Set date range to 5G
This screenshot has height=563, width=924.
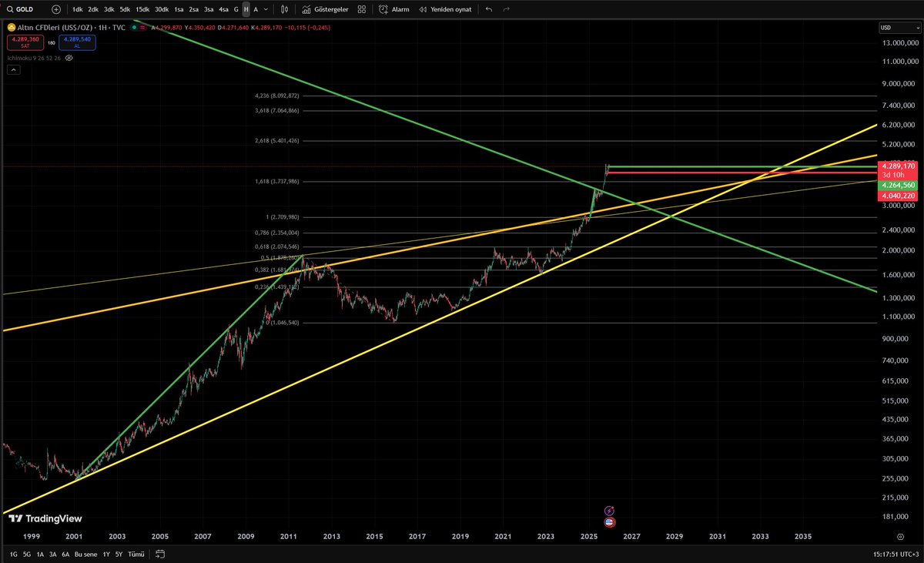(27, 554)
